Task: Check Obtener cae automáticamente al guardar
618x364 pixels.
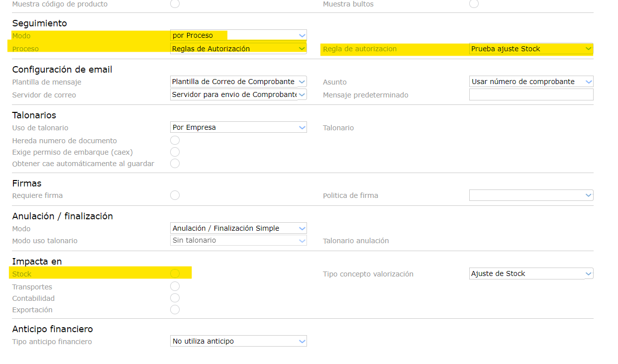Action: pos(175,163)
